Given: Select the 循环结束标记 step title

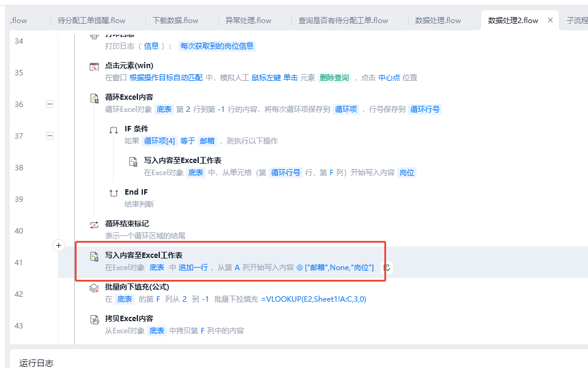Looking at the screenshot, I should coord(126,224).
